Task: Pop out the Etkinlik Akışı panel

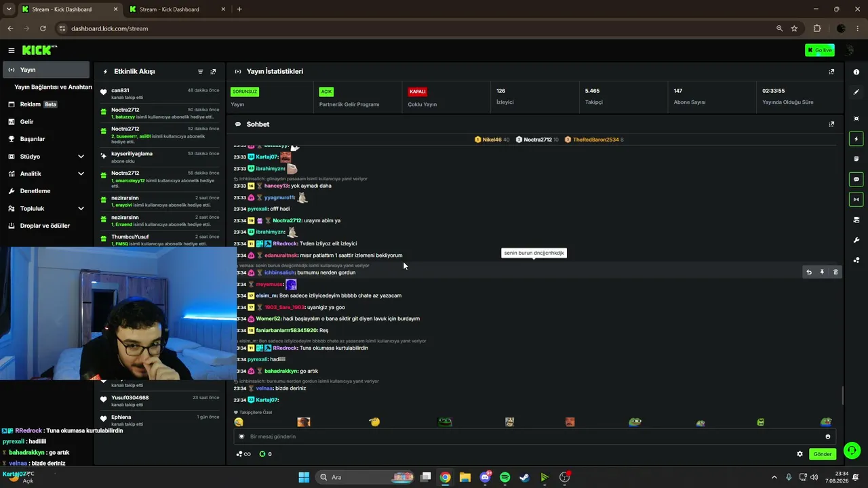Action: [x=213, y=71]
